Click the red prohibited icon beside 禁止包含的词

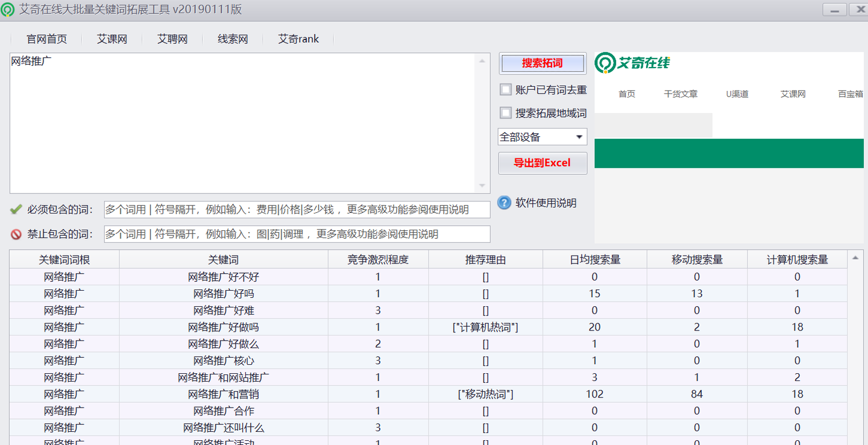pyautogui.click(x=16, y=234)
